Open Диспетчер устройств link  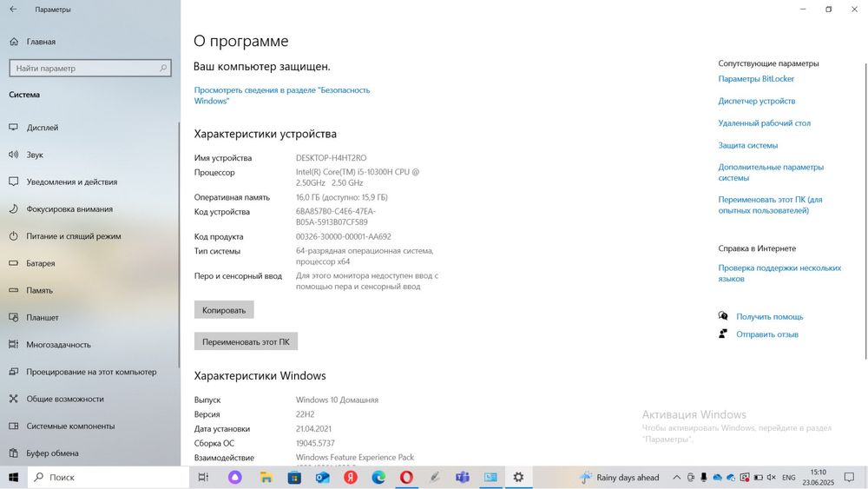tap(757, 101)
